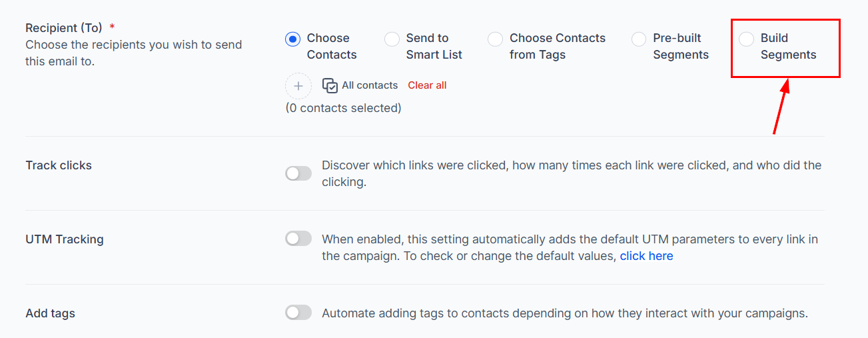The width and height of the screenshot is (868, 338).
Task: Click the Track clicks description text
Action: (x=572, y=173)
